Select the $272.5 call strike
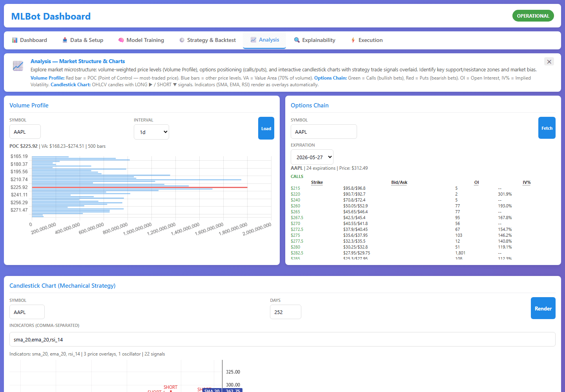 297,229
